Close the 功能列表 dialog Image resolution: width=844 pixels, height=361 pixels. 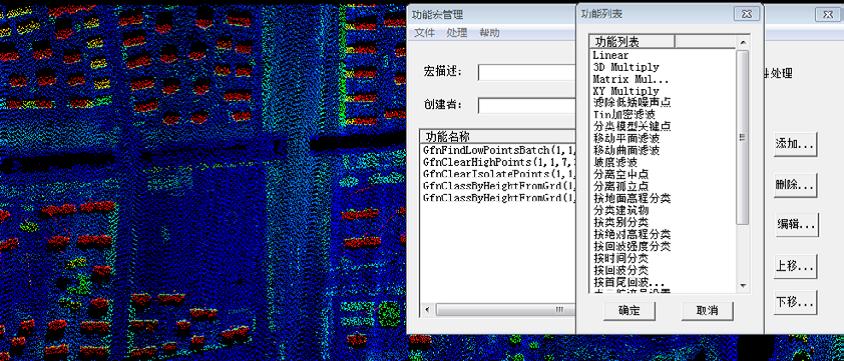747,15
